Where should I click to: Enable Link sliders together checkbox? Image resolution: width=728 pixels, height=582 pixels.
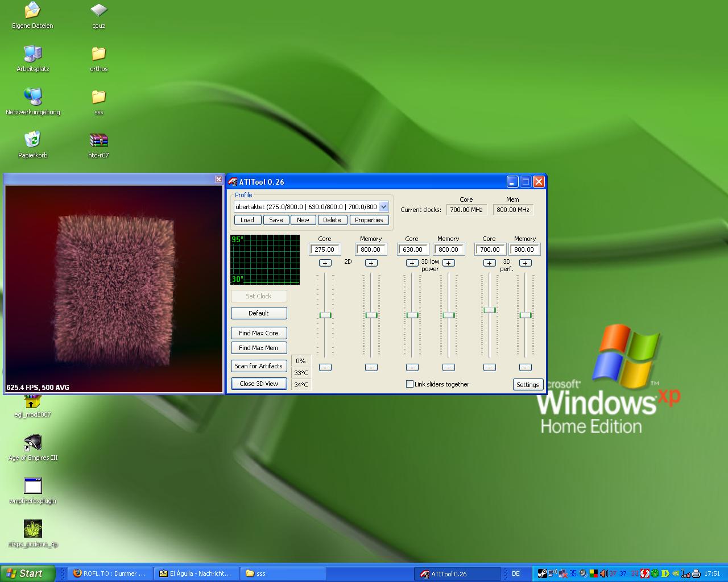(x=409, y=384)
